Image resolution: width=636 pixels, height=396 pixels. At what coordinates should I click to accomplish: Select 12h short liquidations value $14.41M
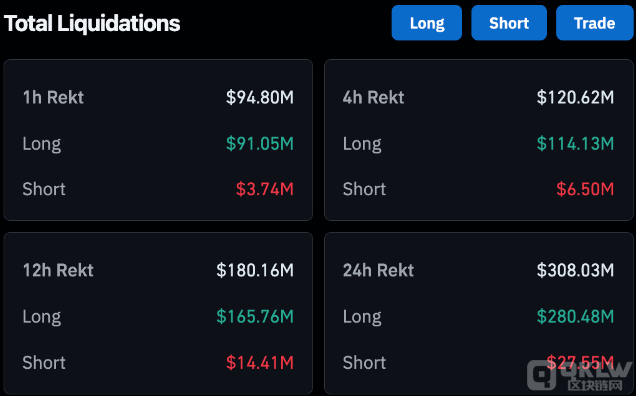tap(260, 363)
